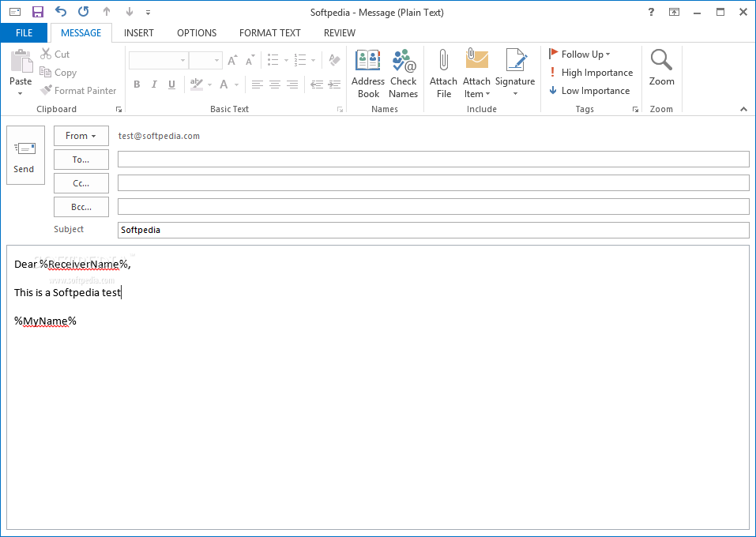Click the Save icon in quick access toolbar

[38, 12]
